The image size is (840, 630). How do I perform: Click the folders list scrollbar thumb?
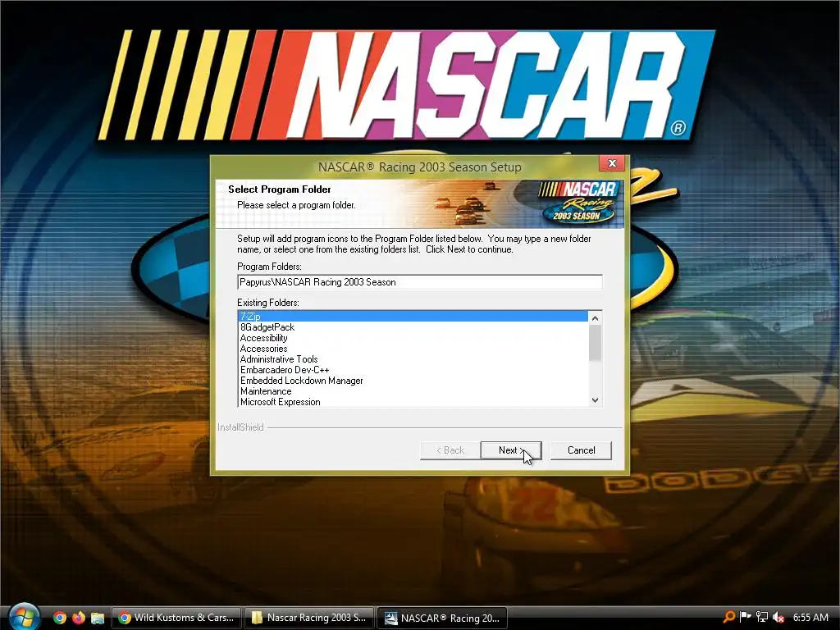tap(596, 343)
